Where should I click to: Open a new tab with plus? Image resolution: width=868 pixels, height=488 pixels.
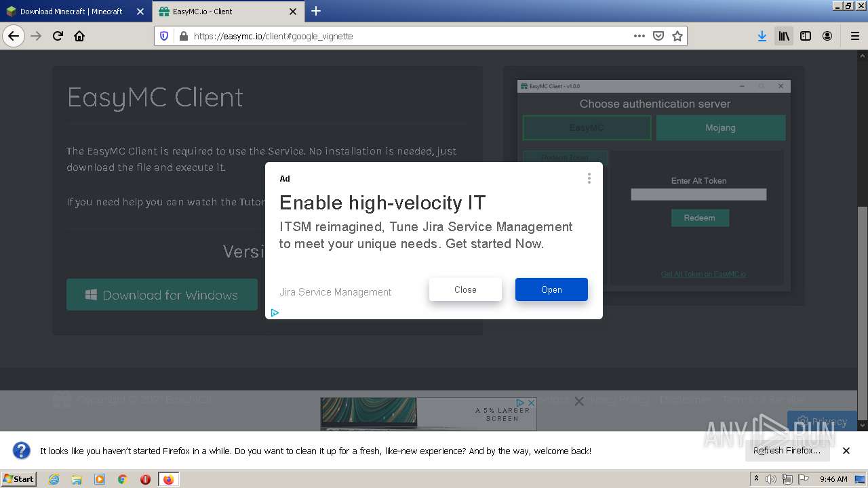pyautogui.click(x=316, y=11)
